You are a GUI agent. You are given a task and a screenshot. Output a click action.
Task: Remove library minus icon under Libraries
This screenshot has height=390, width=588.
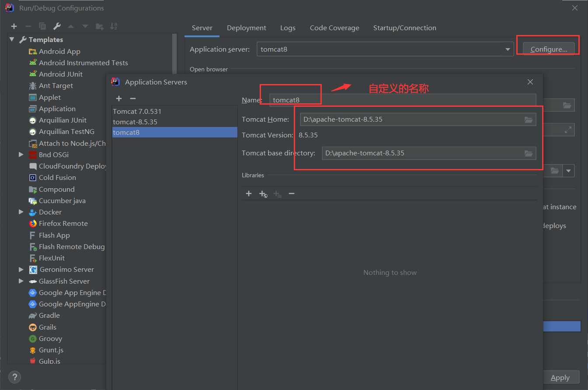pos(292,193)
